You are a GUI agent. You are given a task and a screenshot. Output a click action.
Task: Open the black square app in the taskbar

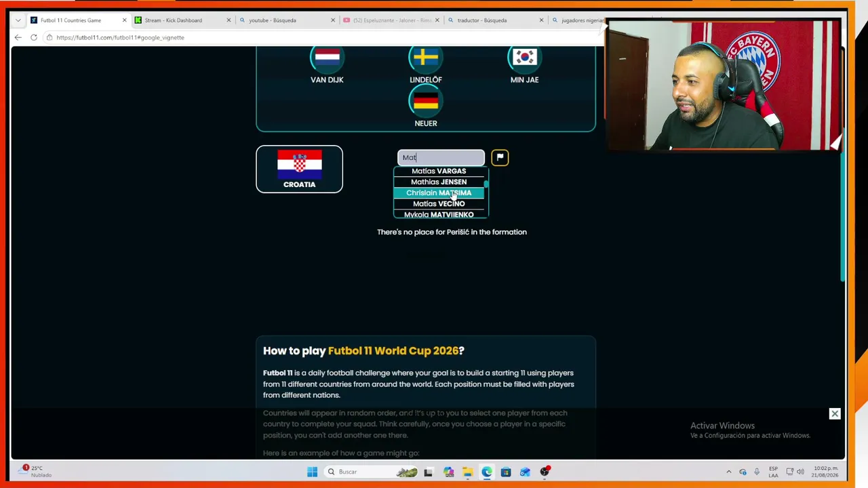click(x=429, y=472)
